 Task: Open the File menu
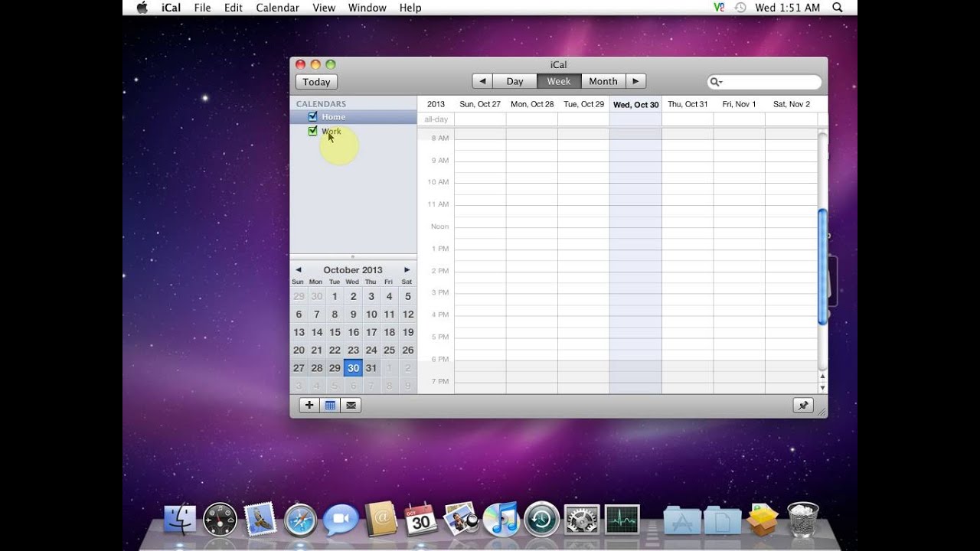coord(202,8)
